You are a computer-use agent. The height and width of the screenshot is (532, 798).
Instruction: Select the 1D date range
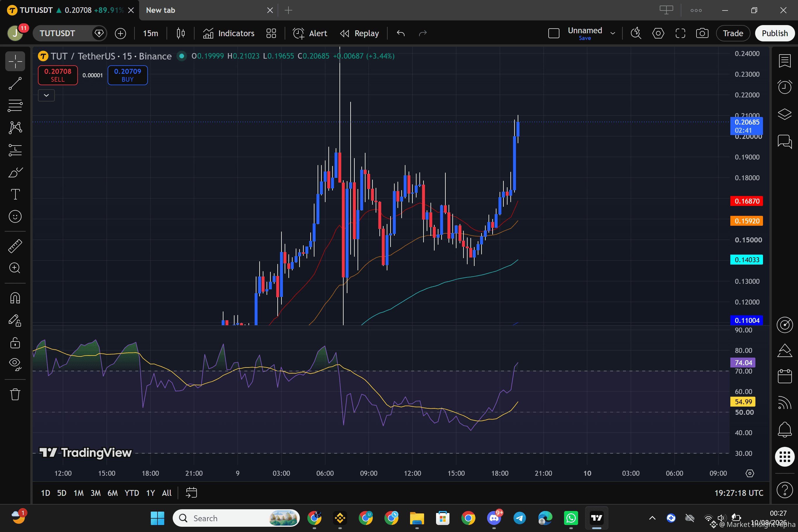[x=45, y=493]
